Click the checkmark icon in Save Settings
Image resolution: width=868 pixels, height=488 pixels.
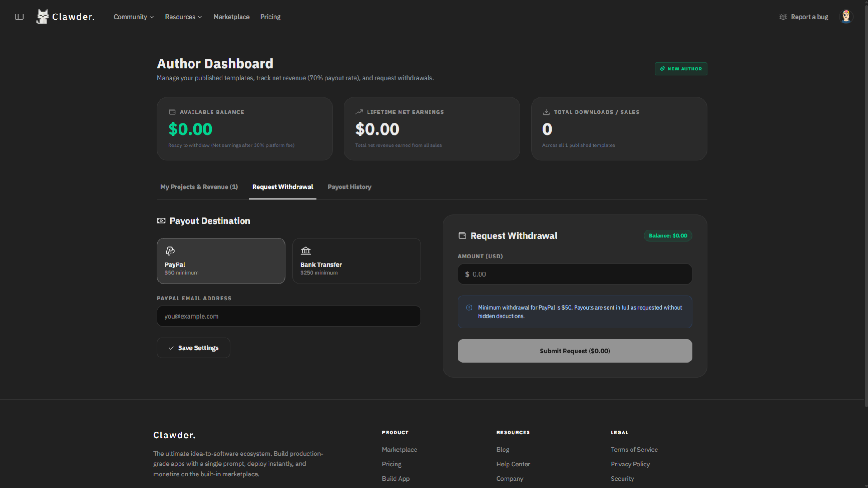point(171,348)
